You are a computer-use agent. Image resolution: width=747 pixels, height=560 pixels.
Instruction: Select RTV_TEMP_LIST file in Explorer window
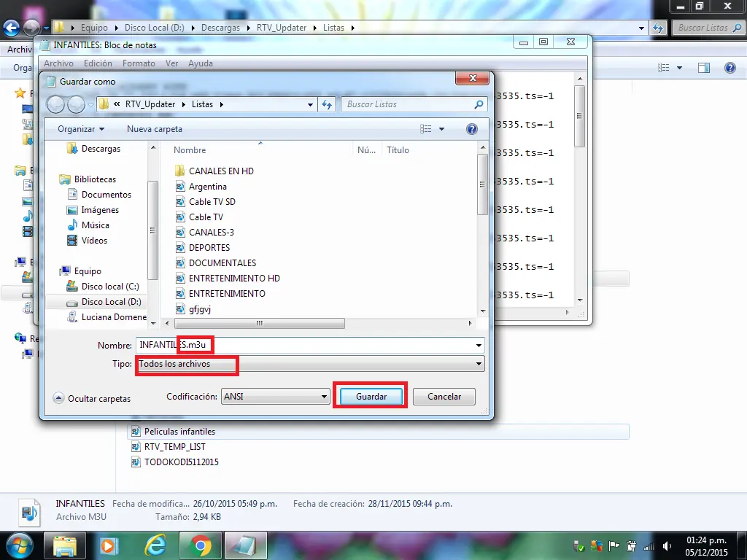pos(175,447)
